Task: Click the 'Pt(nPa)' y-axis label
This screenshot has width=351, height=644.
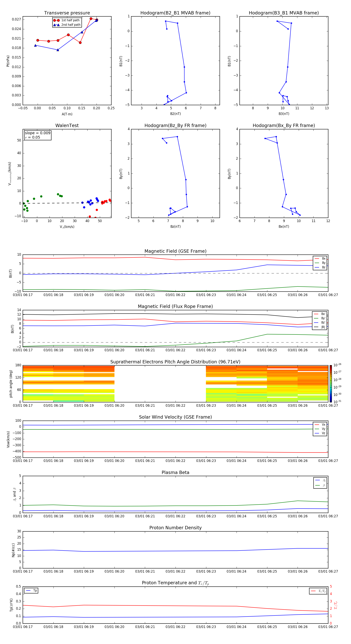Action: (x=8, y=61)
